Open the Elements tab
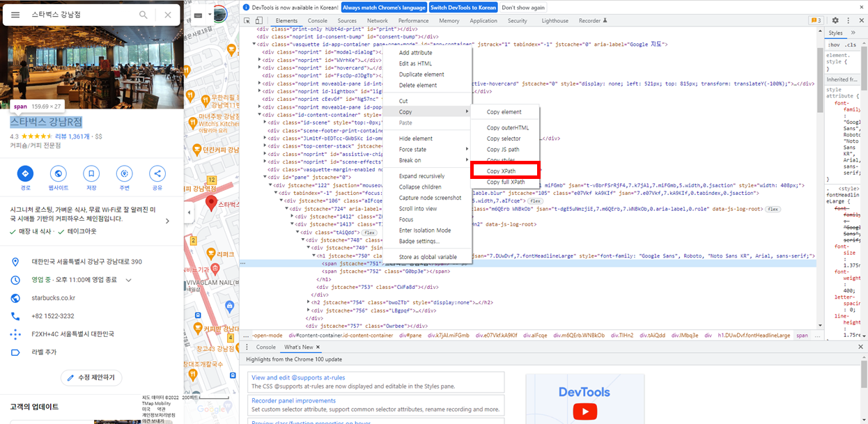 (286, 21)
